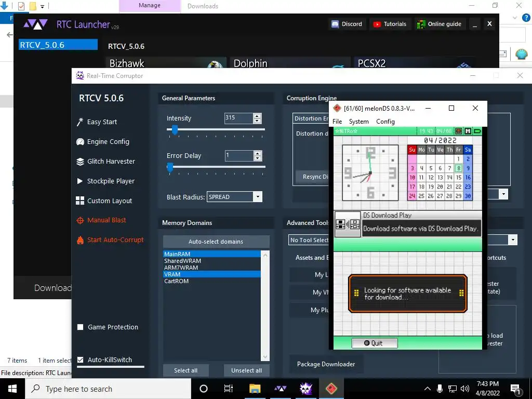The image size is (532, 399).
Task: Select MainRAM memory domain
Action: pos(212,254)
